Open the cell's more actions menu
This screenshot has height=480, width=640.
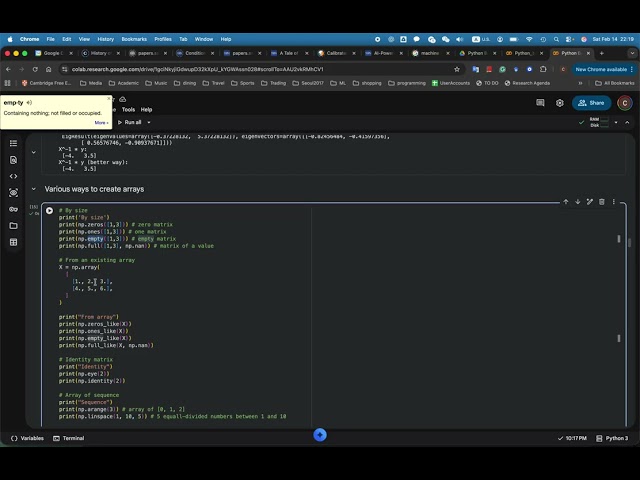point(613,202)
